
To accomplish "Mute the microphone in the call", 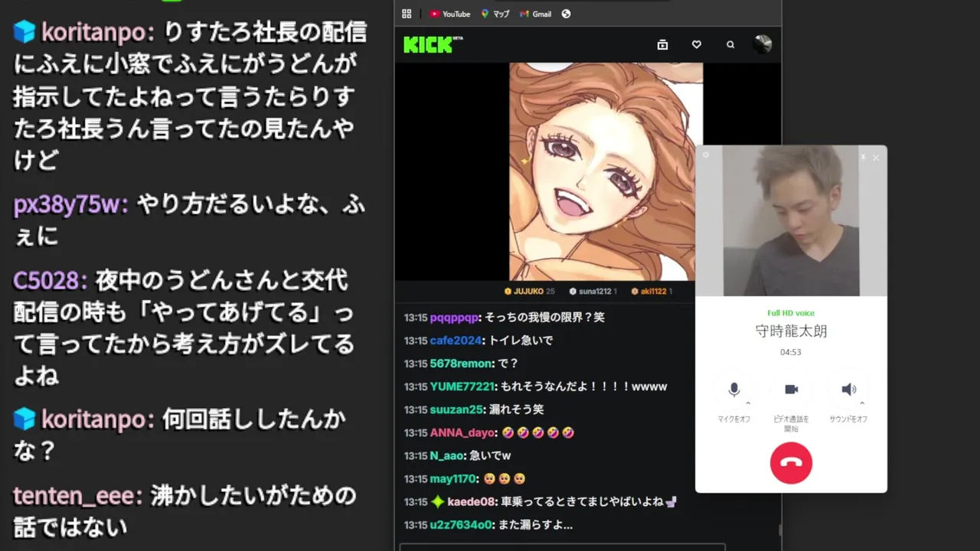I will (733, 390).
